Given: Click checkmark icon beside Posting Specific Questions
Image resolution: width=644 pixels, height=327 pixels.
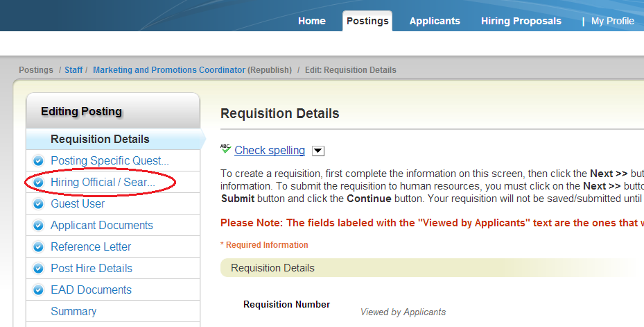Looking at the screenshot, I should pyautogui.click(x=38, y=161).
